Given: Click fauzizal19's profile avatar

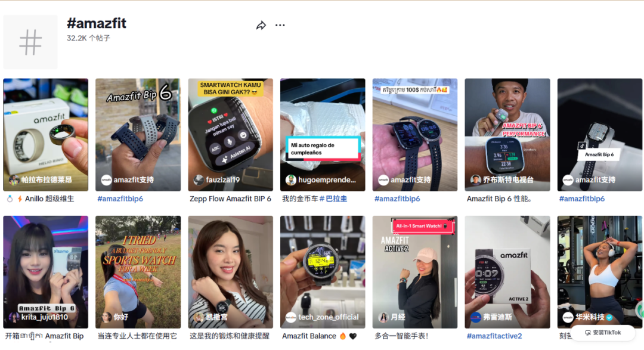Looking at the screenshot, I should point(199,180).
